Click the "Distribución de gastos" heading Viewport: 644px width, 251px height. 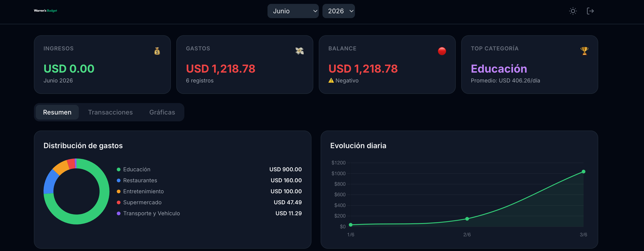coord(83,146)
